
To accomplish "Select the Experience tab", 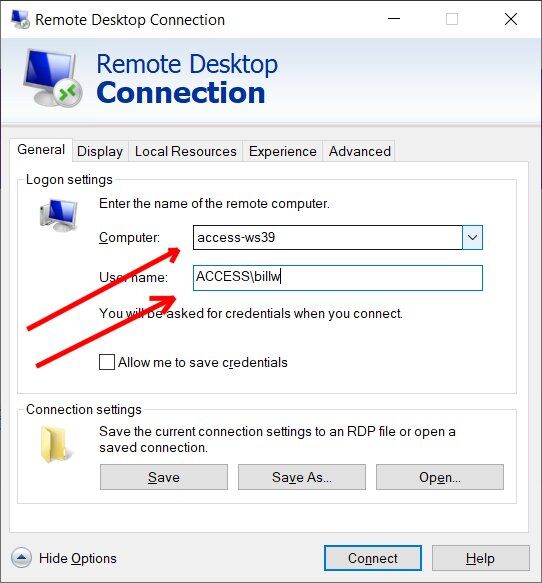I will click(283, 151).
